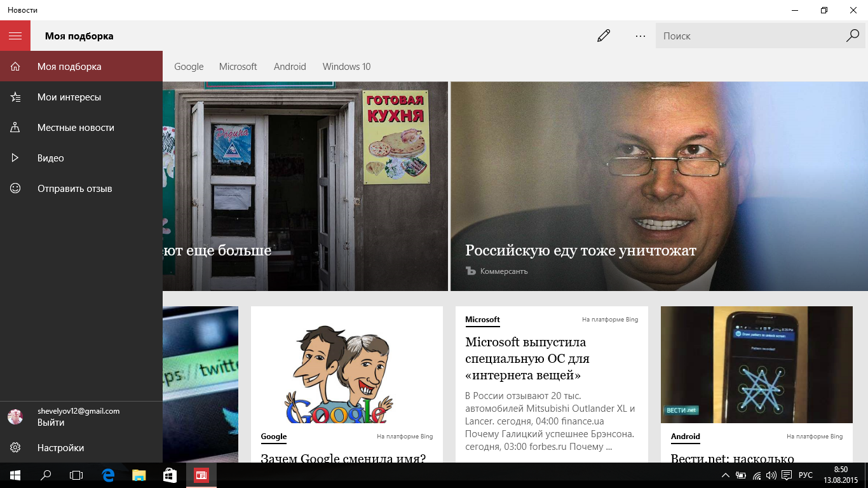Open the Android pattern-lock phone thumbnail

(756, 365)
